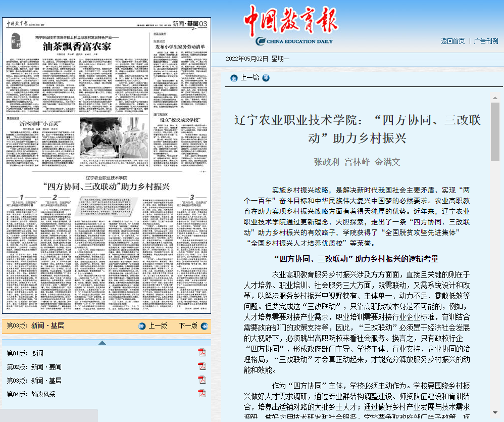
Task: Click the article title 辽宁农业职业技术学院
Action: point(358,129)
